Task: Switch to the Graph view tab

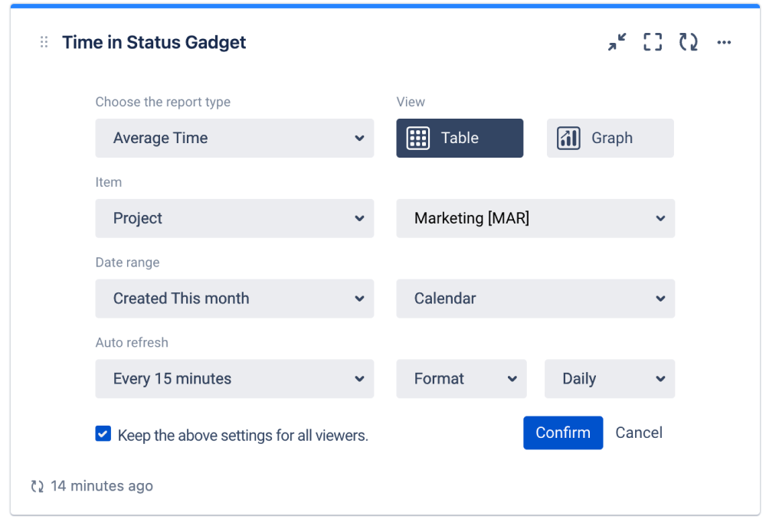Action: (610, 138)
